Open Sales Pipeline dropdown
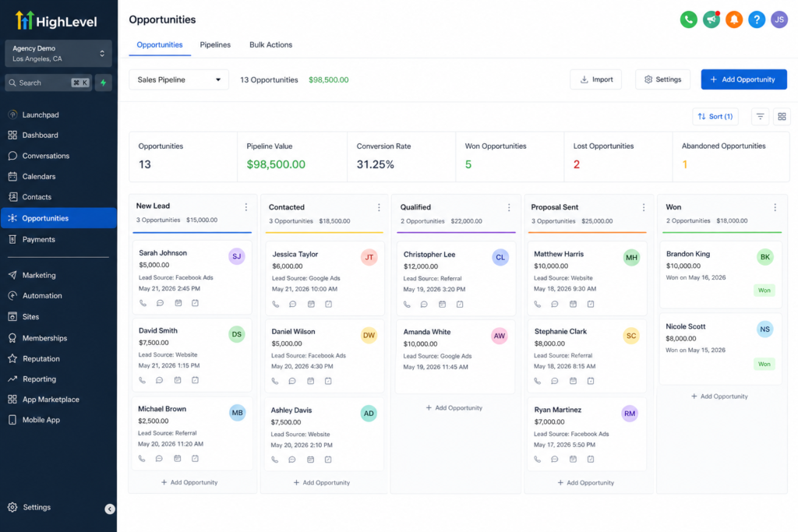798x532 pixels. (178, 80)
